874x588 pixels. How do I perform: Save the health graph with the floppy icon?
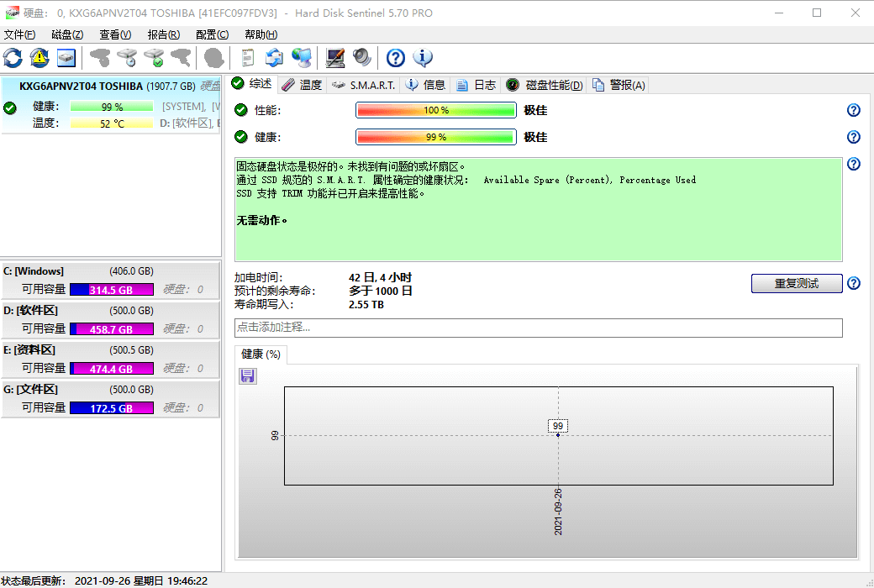tap(247, 375)
